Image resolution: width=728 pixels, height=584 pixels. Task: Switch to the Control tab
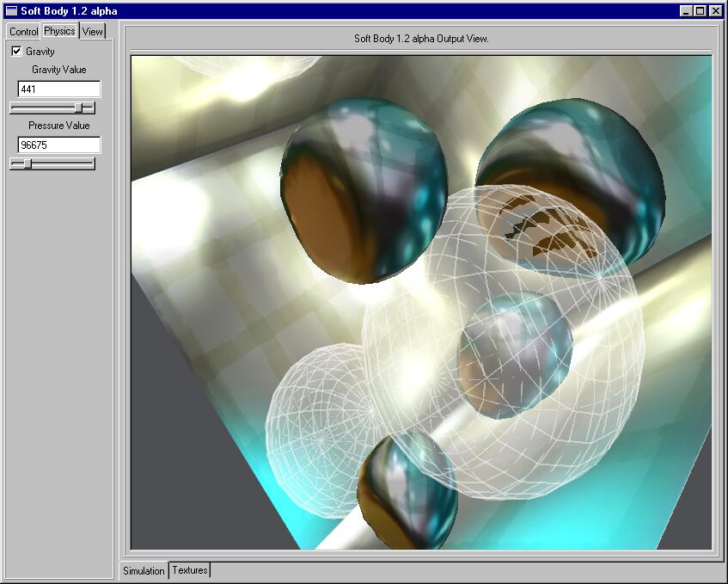[23, 32]
